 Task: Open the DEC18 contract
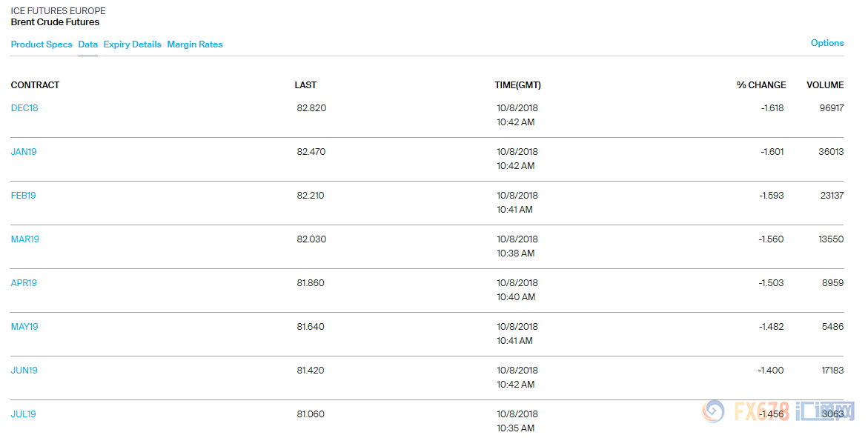click(24, 108)
